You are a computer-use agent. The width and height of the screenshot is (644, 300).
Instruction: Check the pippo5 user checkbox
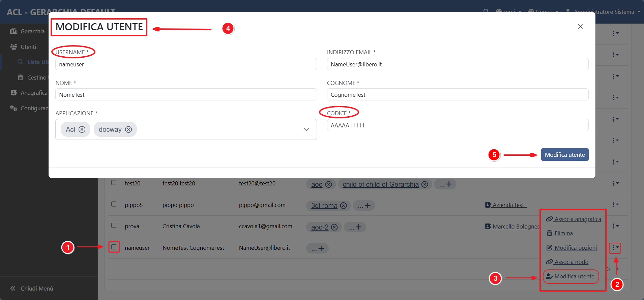click(x=114, y=204)
